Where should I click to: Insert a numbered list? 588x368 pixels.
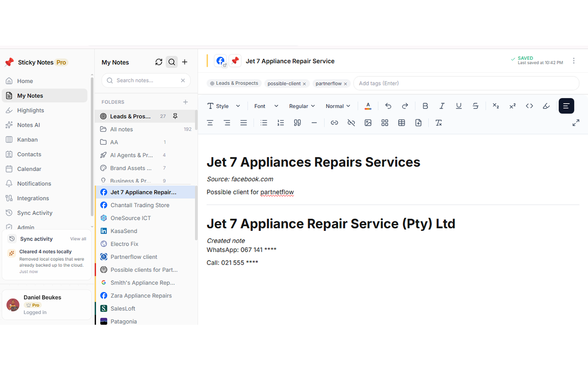click(281, 123)
